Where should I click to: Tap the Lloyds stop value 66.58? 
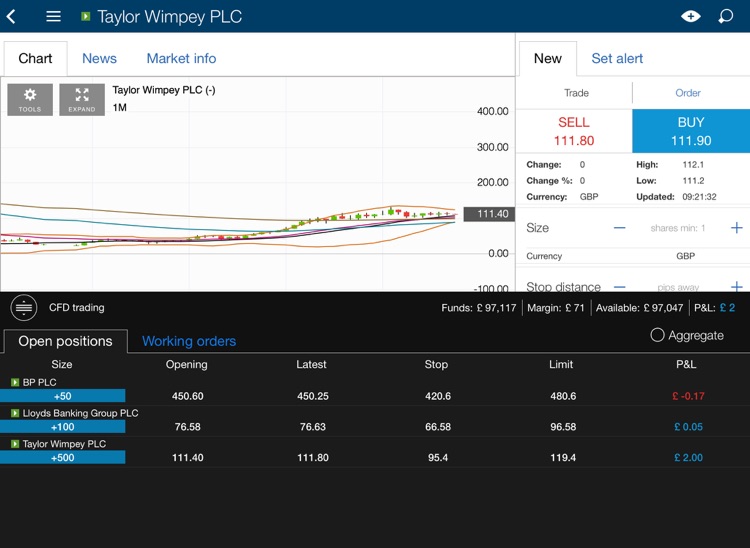pos(438,427)
